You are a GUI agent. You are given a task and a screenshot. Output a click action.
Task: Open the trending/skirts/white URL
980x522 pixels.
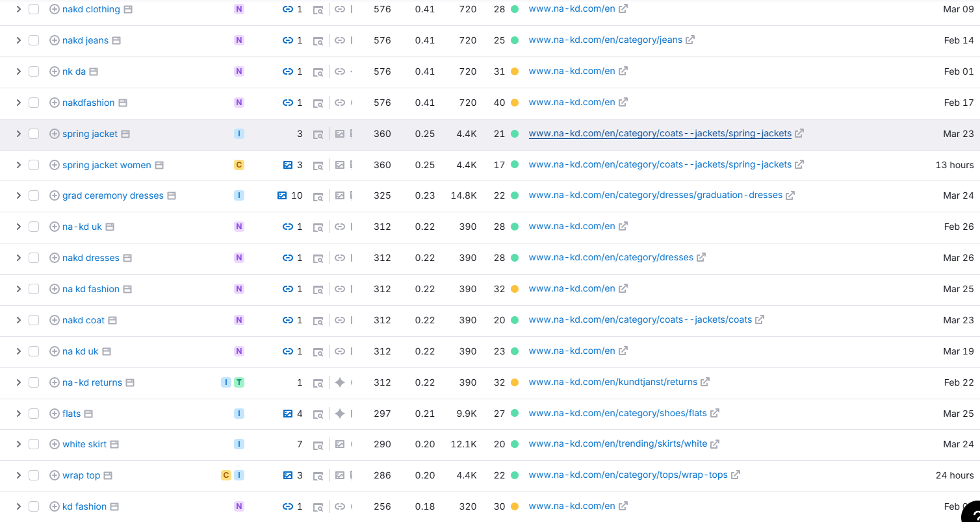(x=618, y=443)
